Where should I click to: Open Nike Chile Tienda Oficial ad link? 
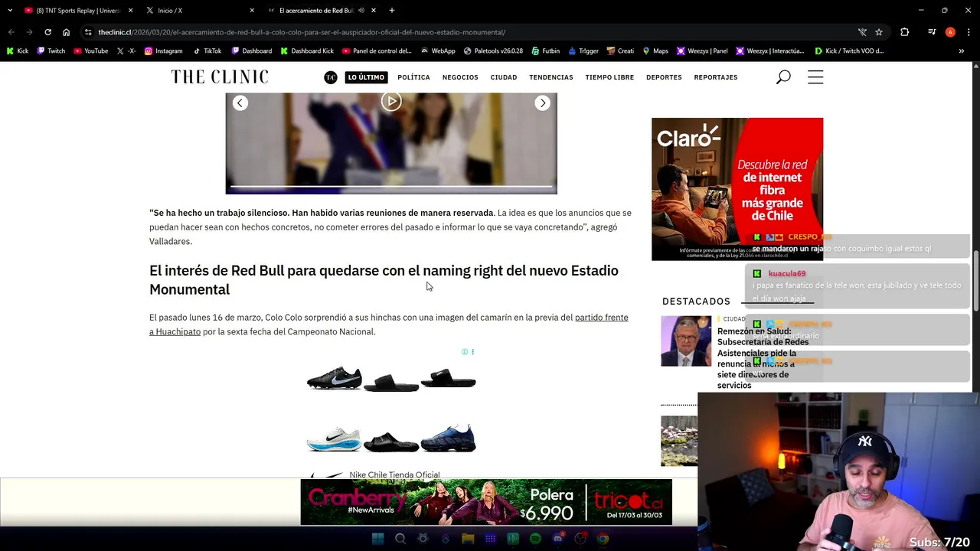(x=394, y=474)
